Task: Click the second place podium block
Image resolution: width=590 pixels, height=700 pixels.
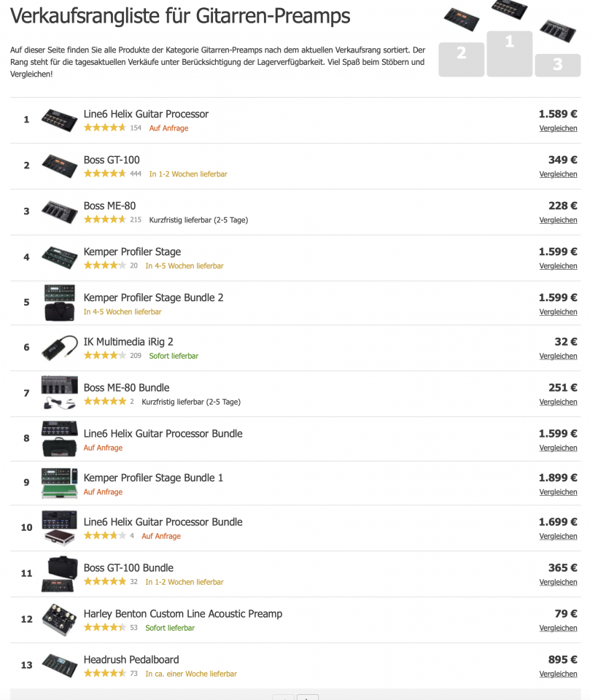Action: 462,59
